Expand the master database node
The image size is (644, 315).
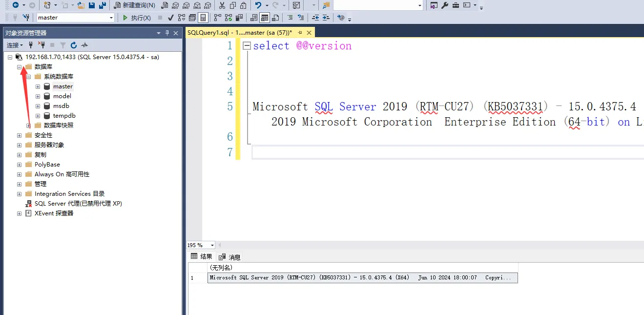click(x=38, y=86)
